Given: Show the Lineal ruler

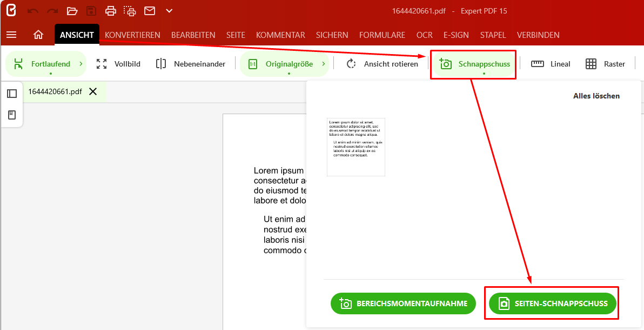Looking at the screenshot, I should [551, 64].
